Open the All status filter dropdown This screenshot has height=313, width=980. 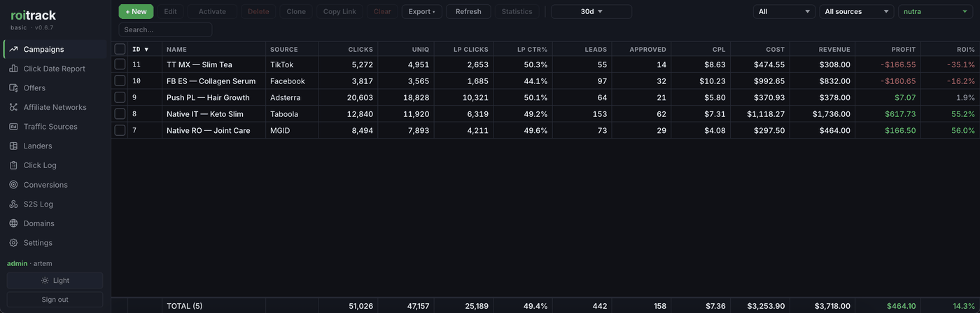pos(784,11)
